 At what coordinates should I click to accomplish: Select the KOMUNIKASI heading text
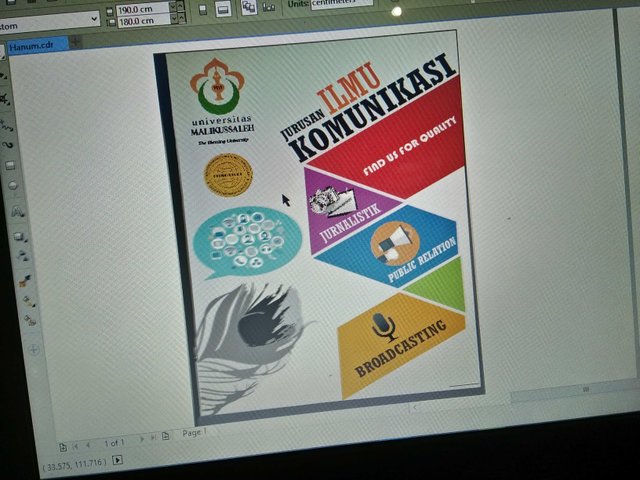coord(374,108)
